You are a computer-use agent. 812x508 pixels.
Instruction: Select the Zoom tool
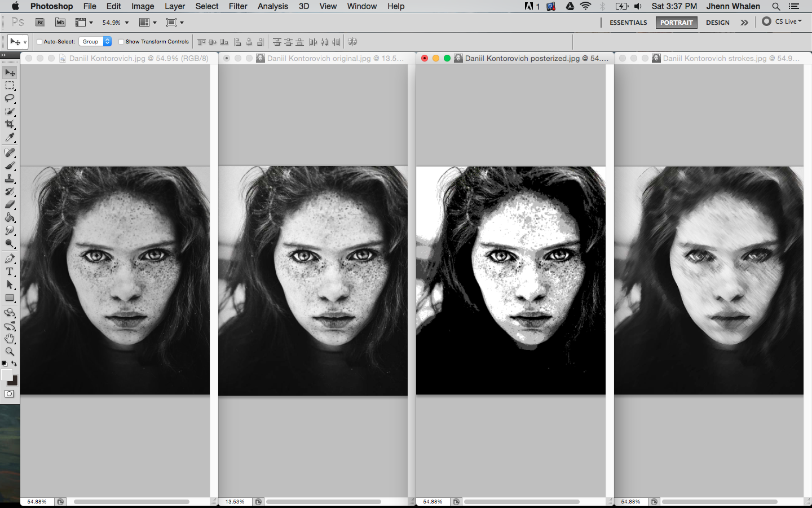[10, 352]
